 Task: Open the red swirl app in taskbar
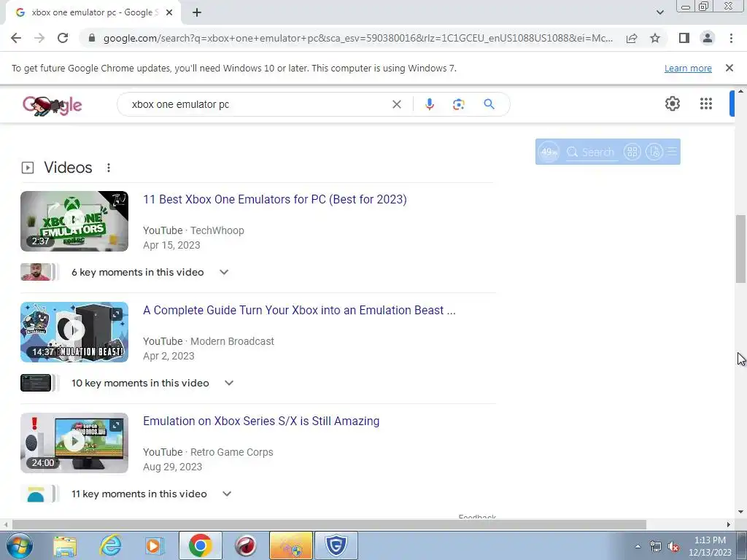click(245, 545)
